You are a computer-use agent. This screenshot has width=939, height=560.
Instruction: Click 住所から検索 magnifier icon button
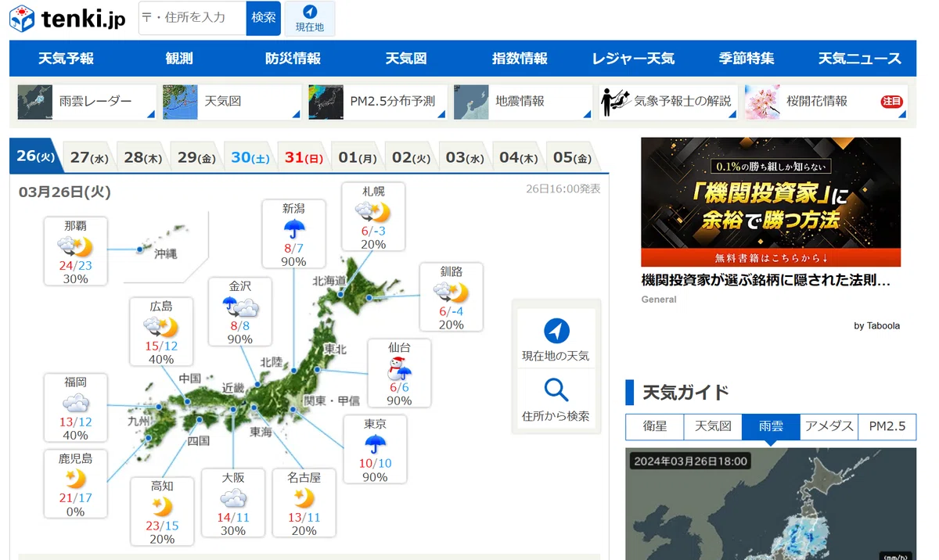coord(556,400)
